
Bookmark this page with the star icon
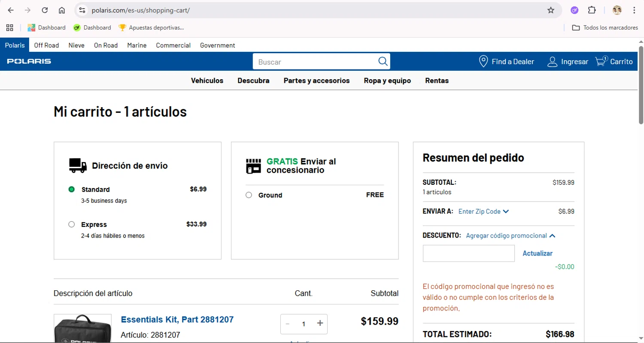pyautogui.click(x=551, y=10)
